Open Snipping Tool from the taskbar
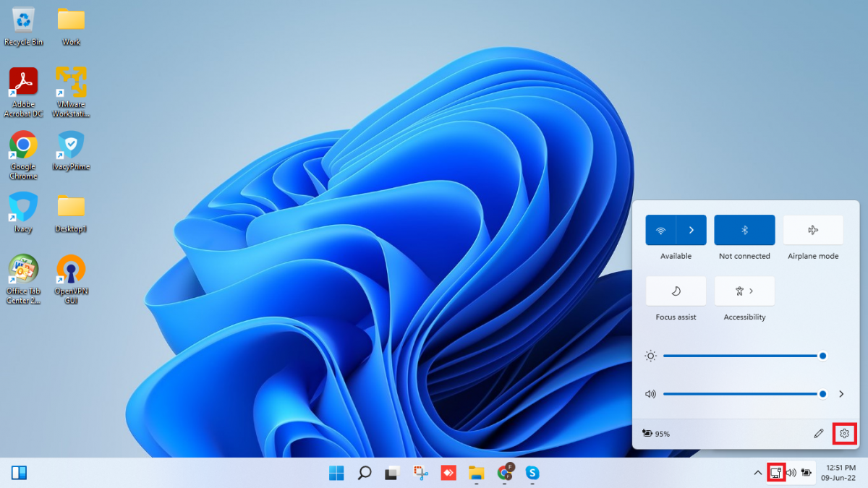This screenshot has width=868, height=488. click(x=420, y=473)
